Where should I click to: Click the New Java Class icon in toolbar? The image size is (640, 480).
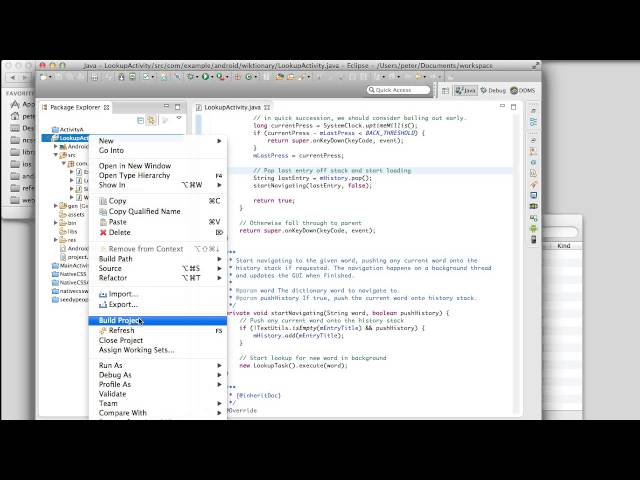point(249,77)
